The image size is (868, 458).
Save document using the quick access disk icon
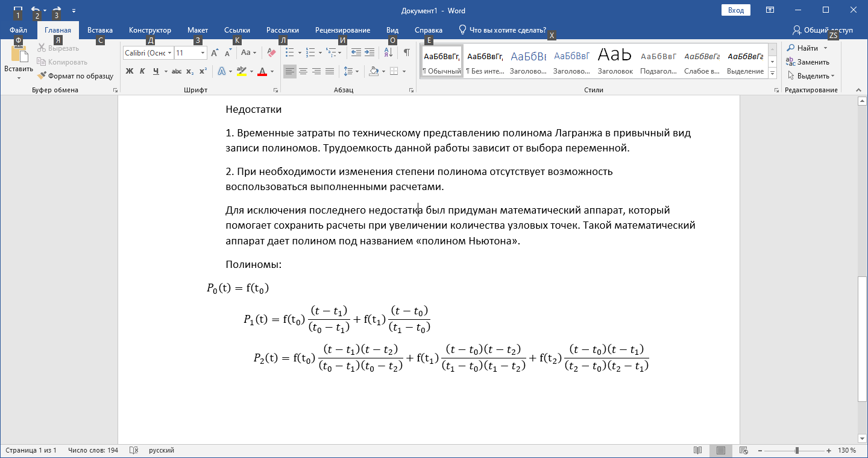coord(18,10)
